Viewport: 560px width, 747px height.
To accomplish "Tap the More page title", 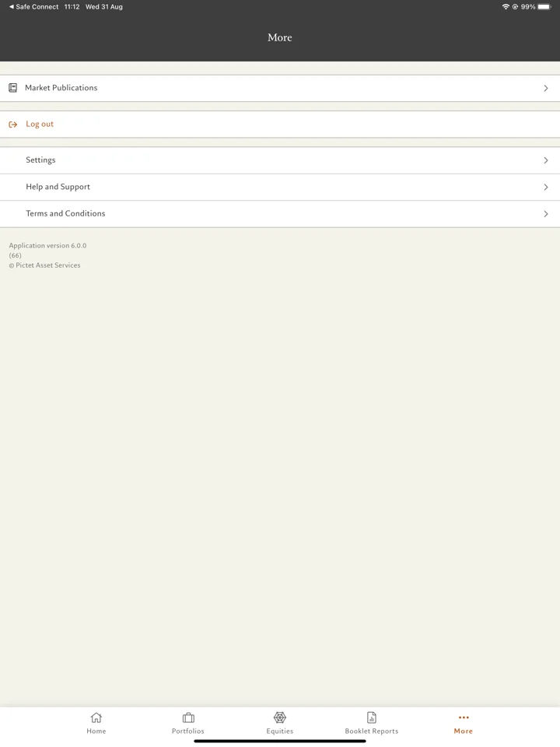I will [280, 37].
